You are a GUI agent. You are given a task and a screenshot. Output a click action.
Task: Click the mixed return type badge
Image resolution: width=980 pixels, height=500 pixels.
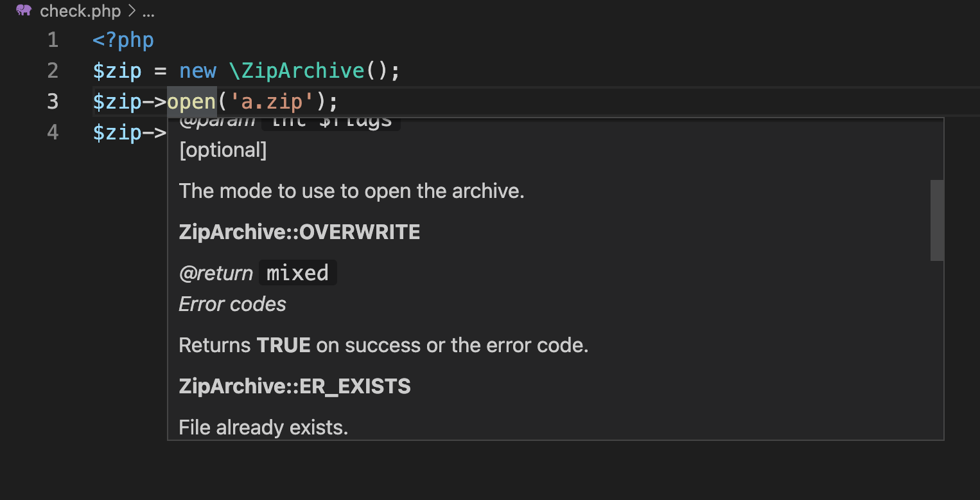click(x=297, y=272)
